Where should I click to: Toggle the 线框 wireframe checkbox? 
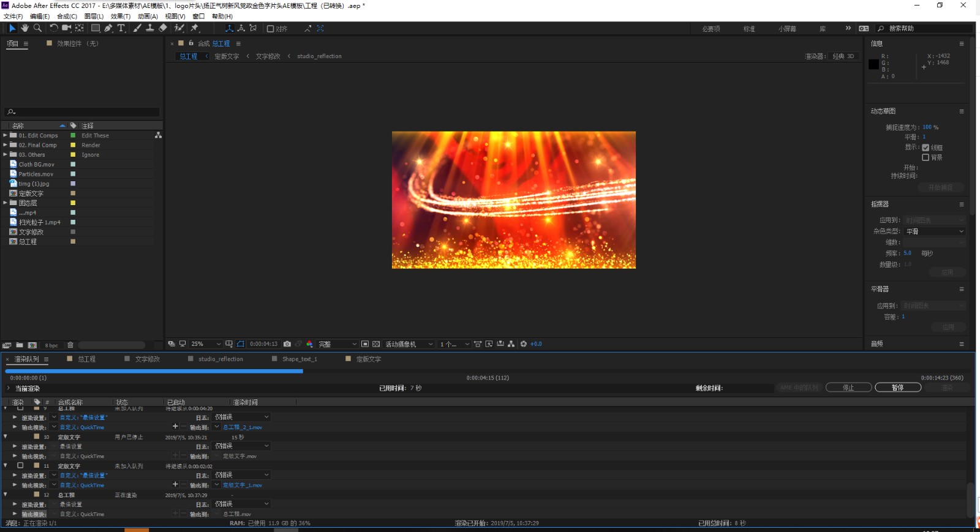(925, 148)
